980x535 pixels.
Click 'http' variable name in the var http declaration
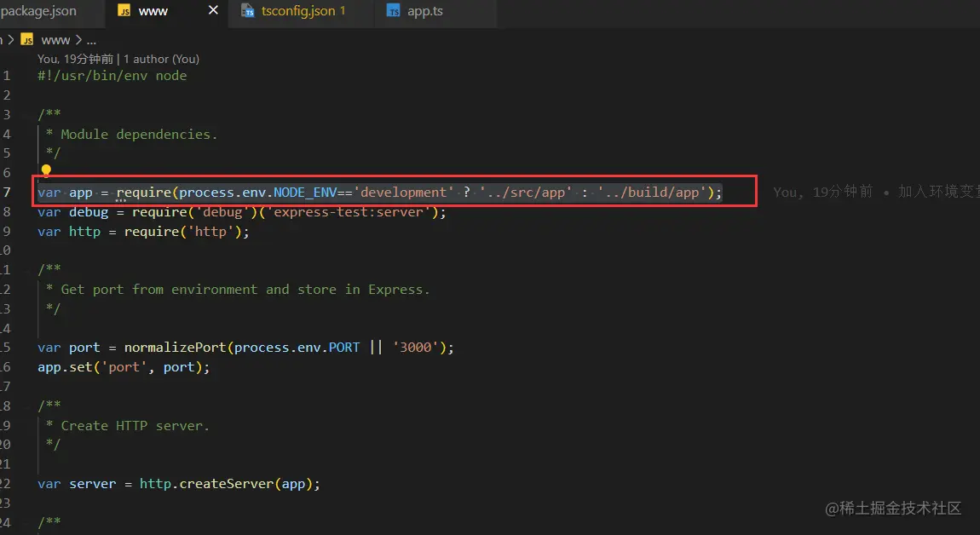point(84,232)
